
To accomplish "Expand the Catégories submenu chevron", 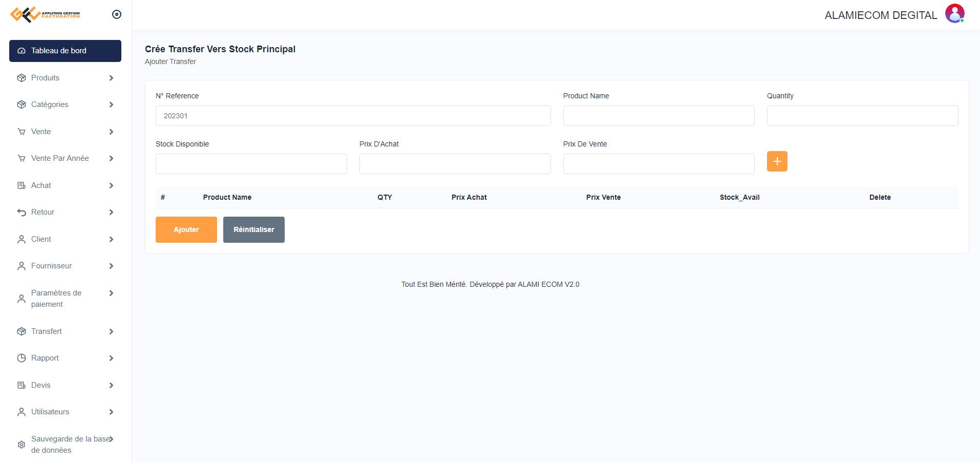I will (x=111, y=104).
